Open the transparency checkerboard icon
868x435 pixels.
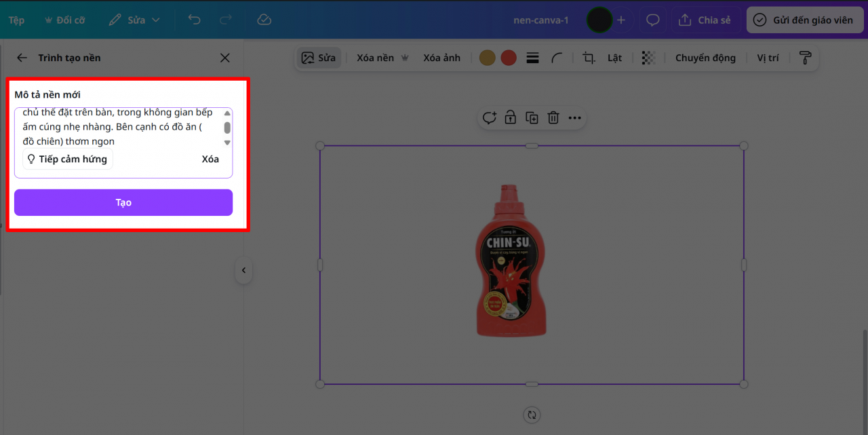648,58
